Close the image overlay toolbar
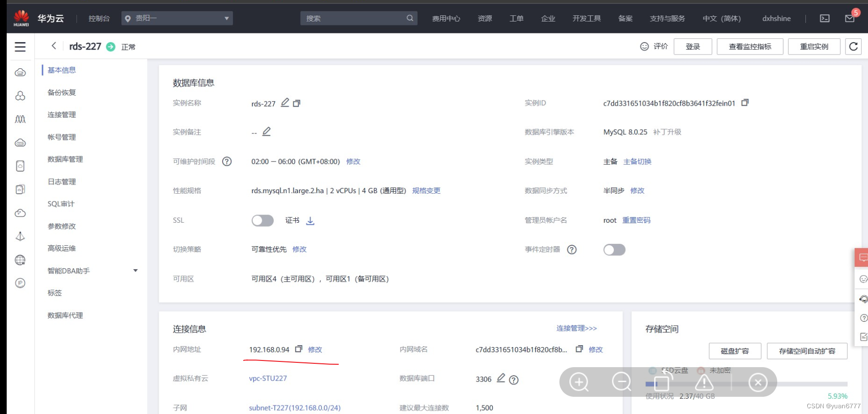 tap(758, 382)
